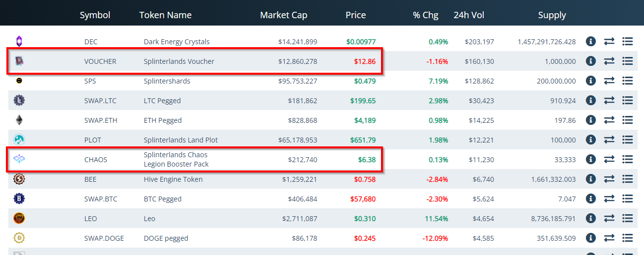
Task: Open list icon for SWAP.BTC row
Action: [x=627, y=198]
